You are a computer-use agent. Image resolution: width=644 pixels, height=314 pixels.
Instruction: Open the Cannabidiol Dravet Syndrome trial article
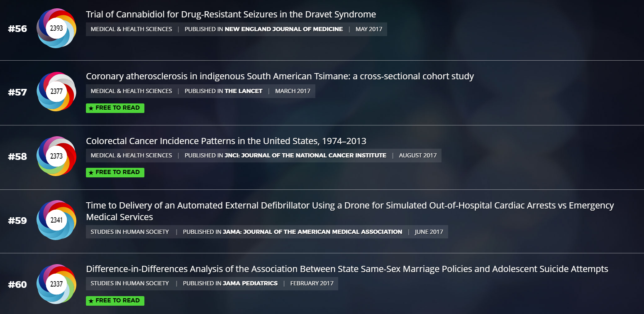(231, 15)
